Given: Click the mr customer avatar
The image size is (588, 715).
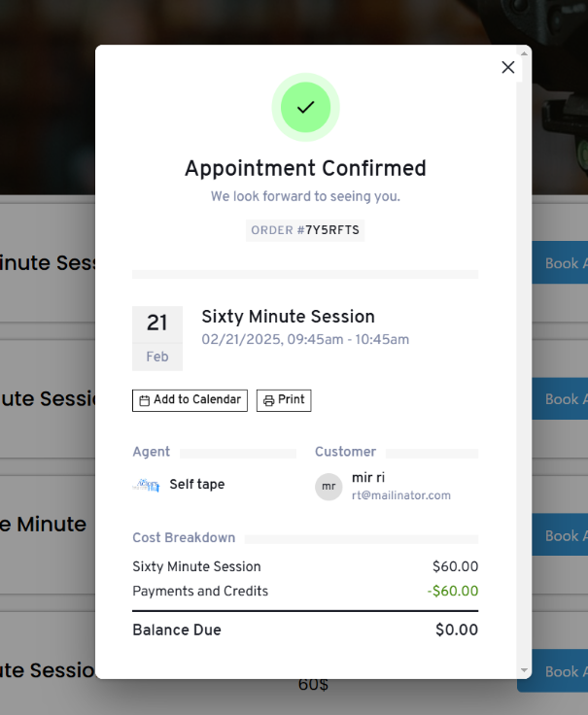Looking at the screenshot, I should [329, 487].
